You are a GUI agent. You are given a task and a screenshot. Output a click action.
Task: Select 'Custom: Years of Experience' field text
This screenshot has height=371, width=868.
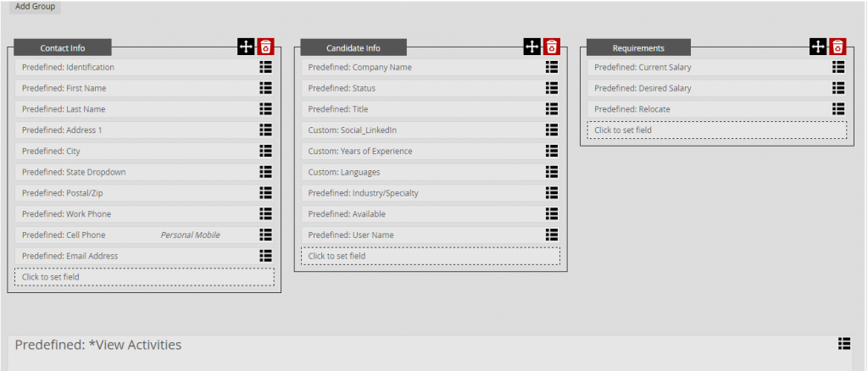[360, 151]
